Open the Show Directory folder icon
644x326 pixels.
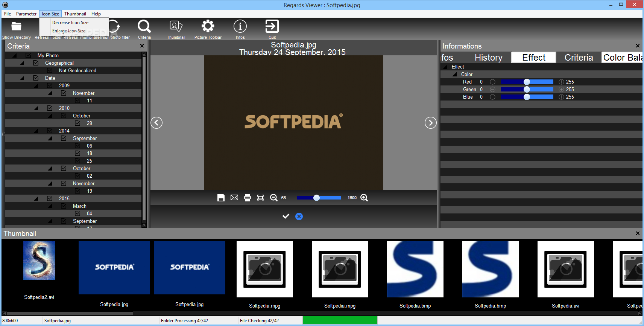[16, 26]
